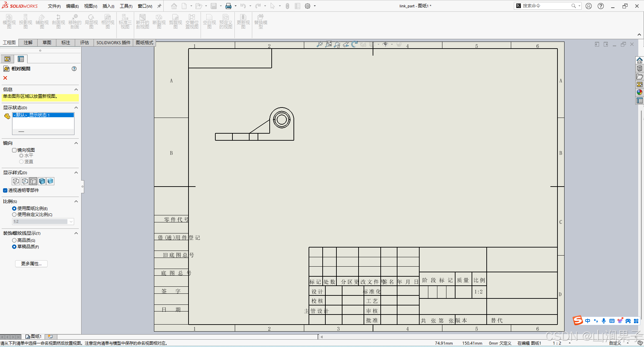The image size is (644, 347).
Task: Select the wireframe display style icon
Action: pos(16,181)
